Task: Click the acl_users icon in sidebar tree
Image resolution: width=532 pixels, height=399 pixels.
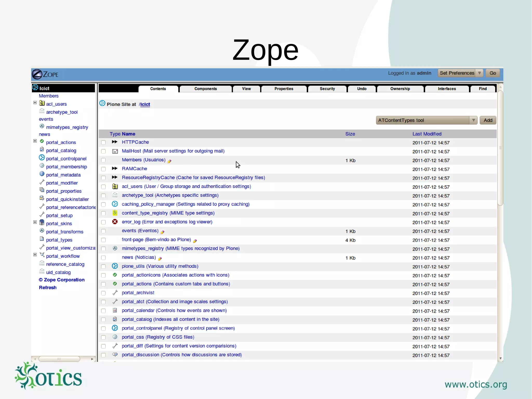Action: click(x=42, y=103)
